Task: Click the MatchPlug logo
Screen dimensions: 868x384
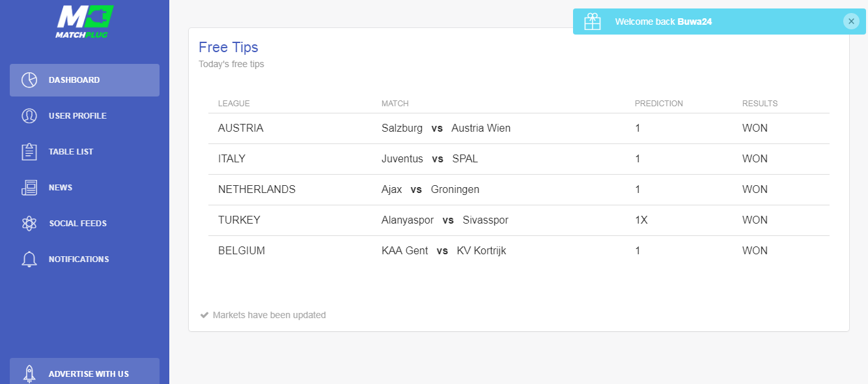Action: click(x=85, y=22)
